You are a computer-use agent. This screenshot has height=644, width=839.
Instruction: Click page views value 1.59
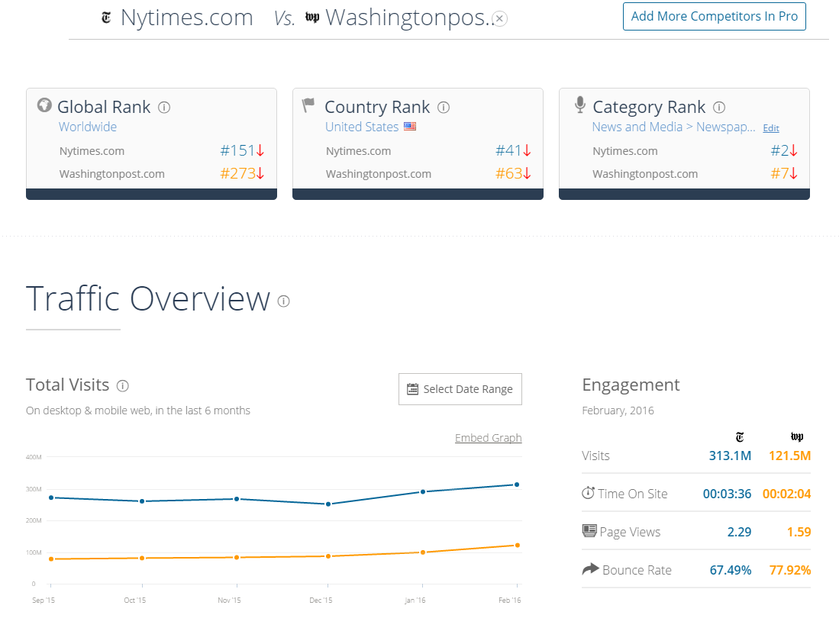click(799, 532)
